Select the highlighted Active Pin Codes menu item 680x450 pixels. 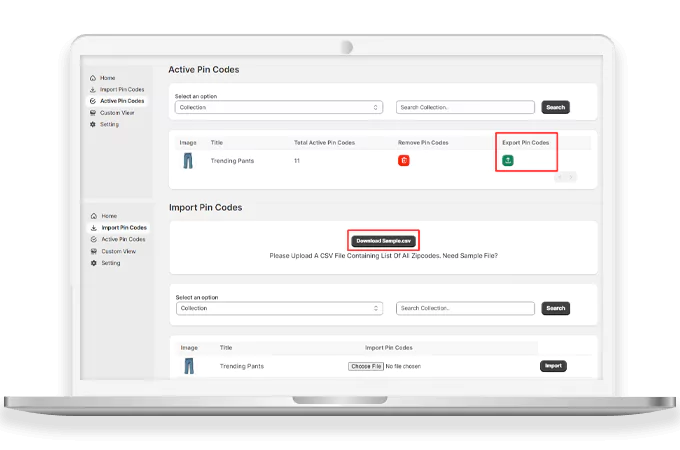(x=121, y=101)
